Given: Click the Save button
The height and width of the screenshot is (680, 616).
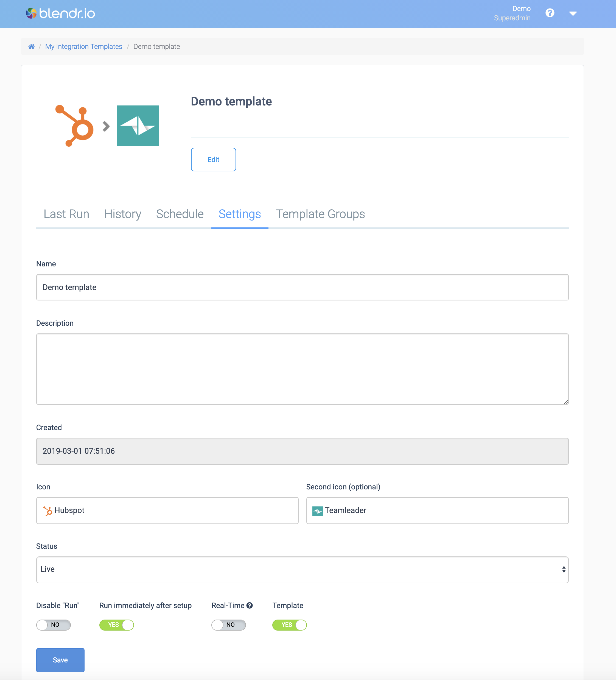Looking at the screenshot, I should (60, 660).
